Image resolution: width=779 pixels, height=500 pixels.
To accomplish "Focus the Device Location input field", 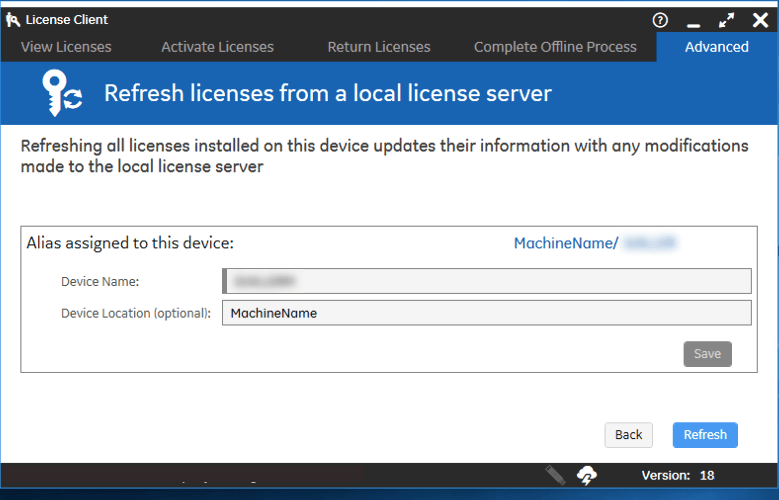I will click(x=487, y=313).
